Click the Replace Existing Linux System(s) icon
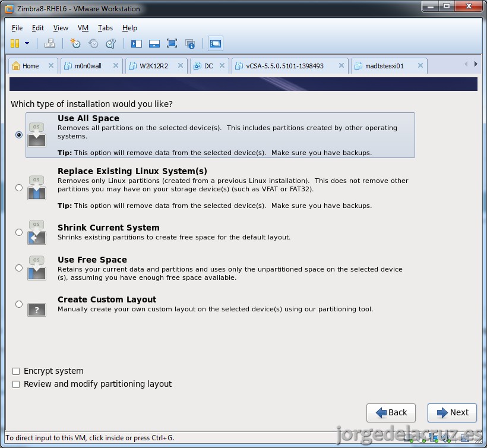The image size is (487, 448). (37, 188)
